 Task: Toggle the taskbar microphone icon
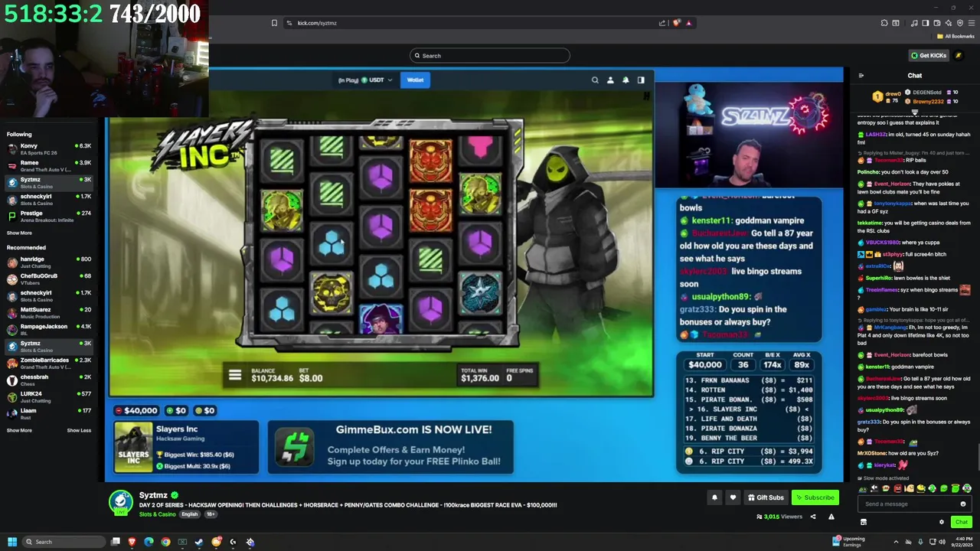(x=920, y=542)
